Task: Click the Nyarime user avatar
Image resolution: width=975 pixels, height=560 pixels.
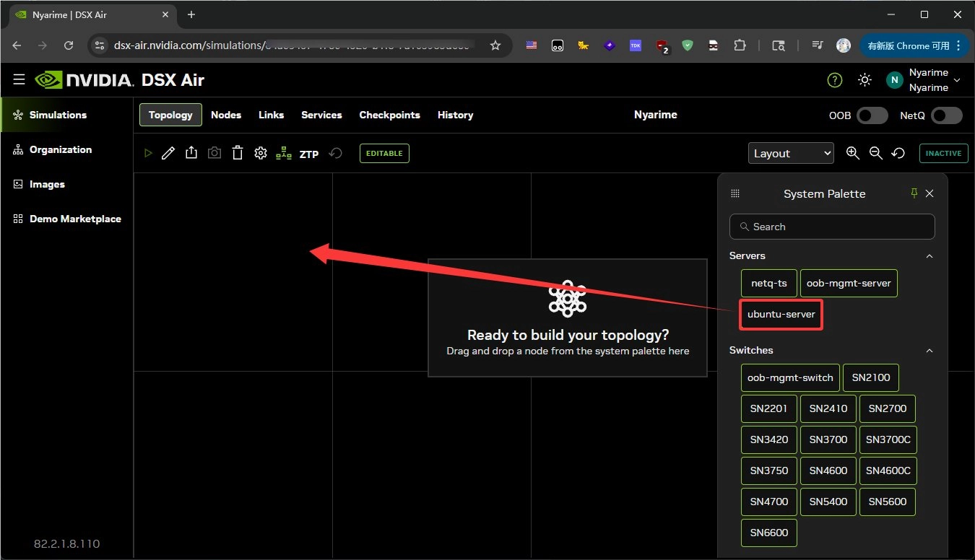Action: [x=895, y=80]
